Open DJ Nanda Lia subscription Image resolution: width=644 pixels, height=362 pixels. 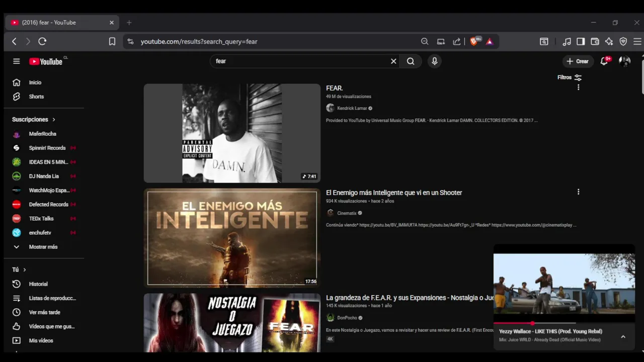(44, 176)
